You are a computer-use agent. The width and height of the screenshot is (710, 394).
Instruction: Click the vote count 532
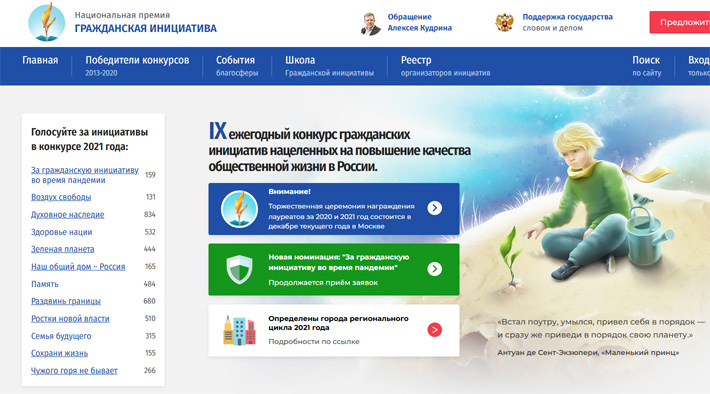150,232
